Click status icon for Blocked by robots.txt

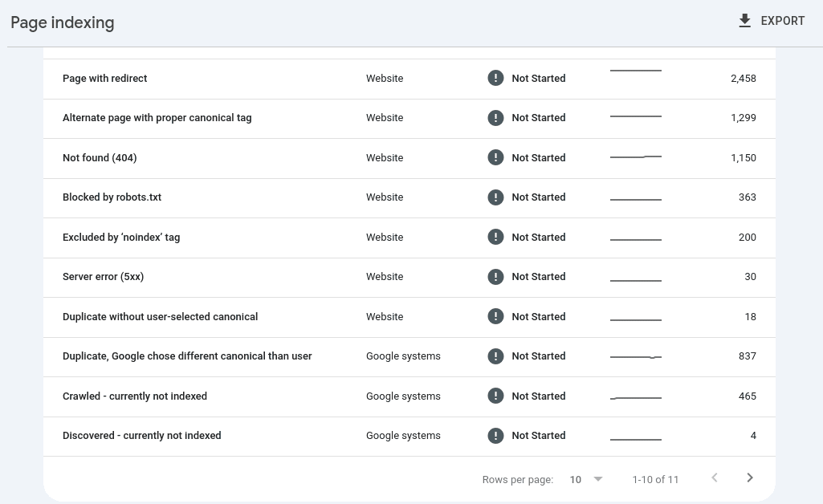(x=495, y=197)
